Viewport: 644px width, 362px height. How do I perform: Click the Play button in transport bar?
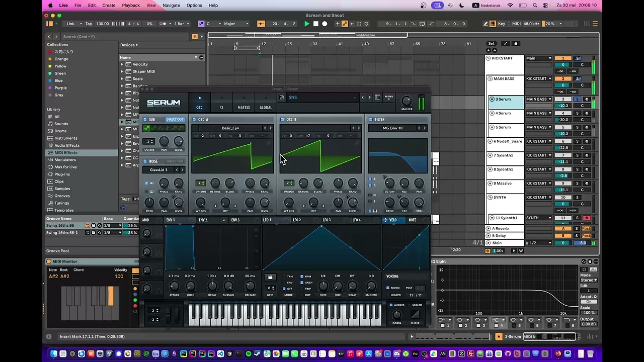pyautogui.click(x=307, y=24)
